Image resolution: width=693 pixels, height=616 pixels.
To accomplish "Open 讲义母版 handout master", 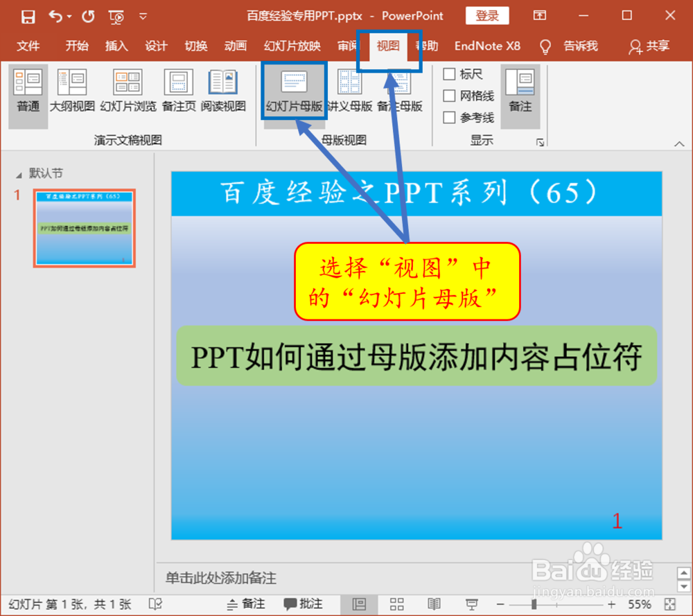I will [x=349, y=91].
